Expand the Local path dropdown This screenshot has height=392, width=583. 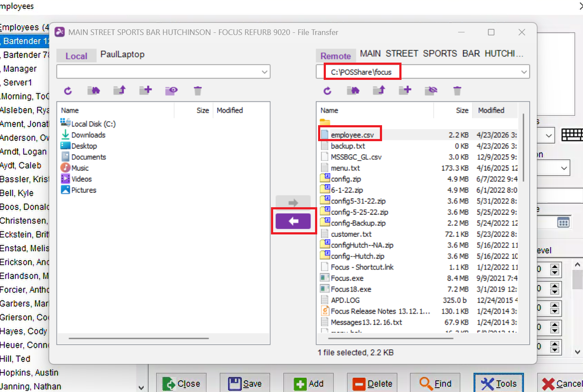(264, 72)
